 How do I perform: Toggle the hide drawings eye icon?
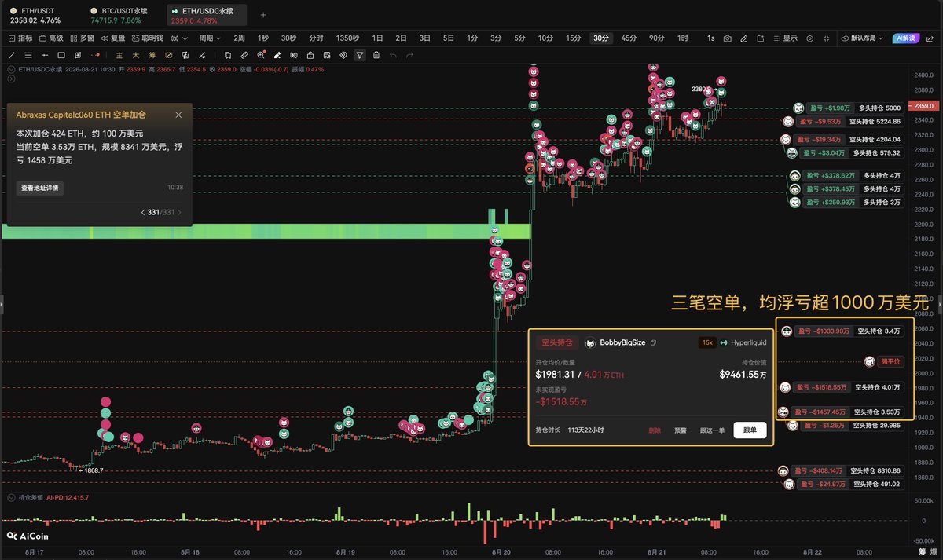pos(343,55)
